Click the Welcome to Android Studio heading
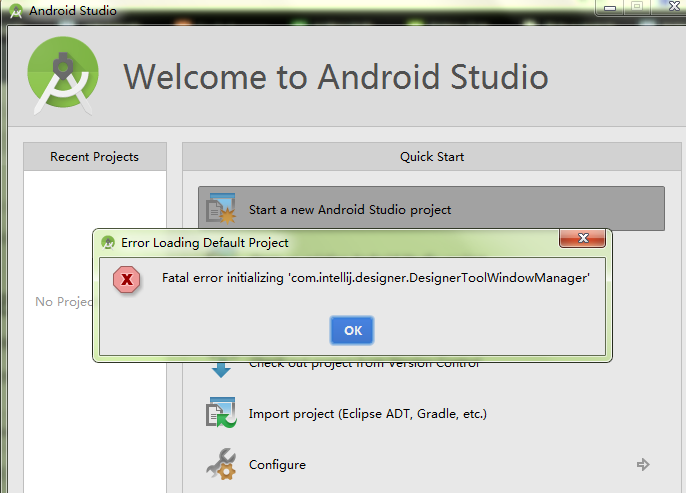This screenshot has height=493, width=686. click(336, 77)
